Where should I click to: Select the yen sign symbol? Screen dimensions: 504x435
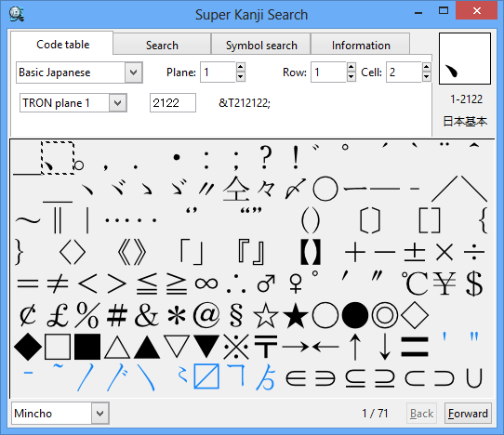tap(444, 283)
